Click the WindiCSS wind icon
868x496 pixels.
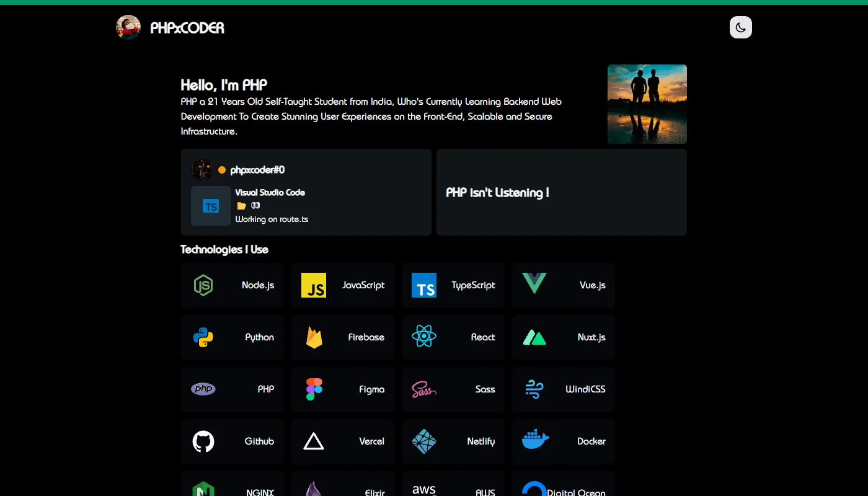[534, 389]
